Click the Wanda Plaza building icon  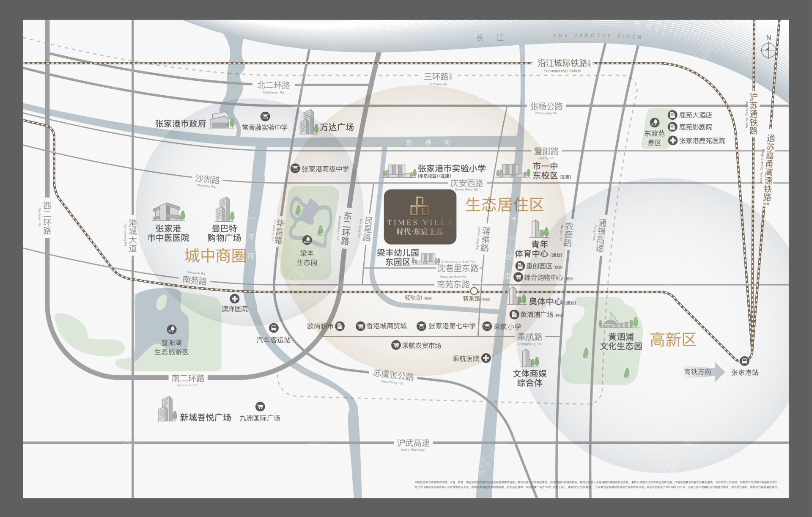click(x=308, y=123)
